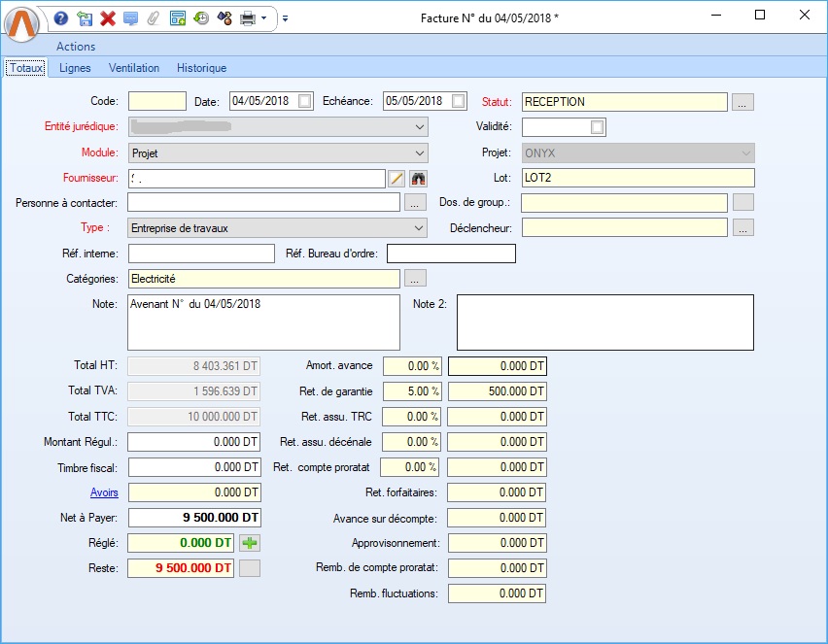This screenshot has width=828, height=644.
Task: Switch to the Lignes tab
Action: 75,68
